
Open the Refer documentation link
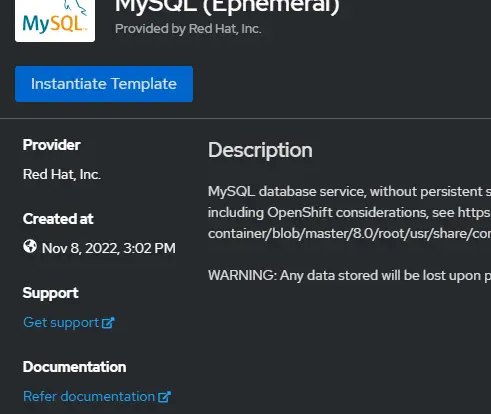pos(97,397)
